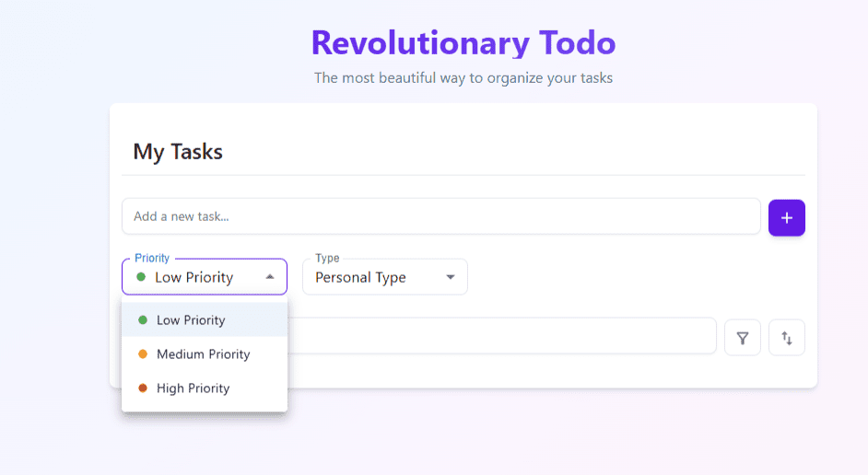This screenshot has width=868, height=475.
Task: Click the tagline under the app title
Action: (x=463, y=78)
